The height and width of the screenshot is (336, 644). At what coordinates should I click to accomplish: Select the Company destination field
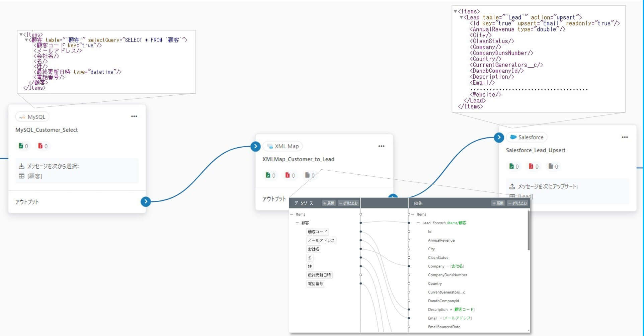point(436,266)
